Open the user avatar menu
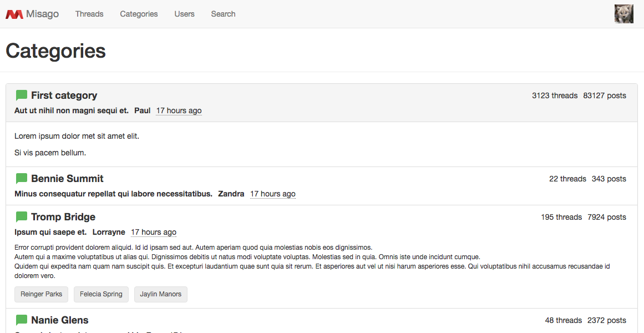This screenshot has height=333, width=644. pos(623,14)
